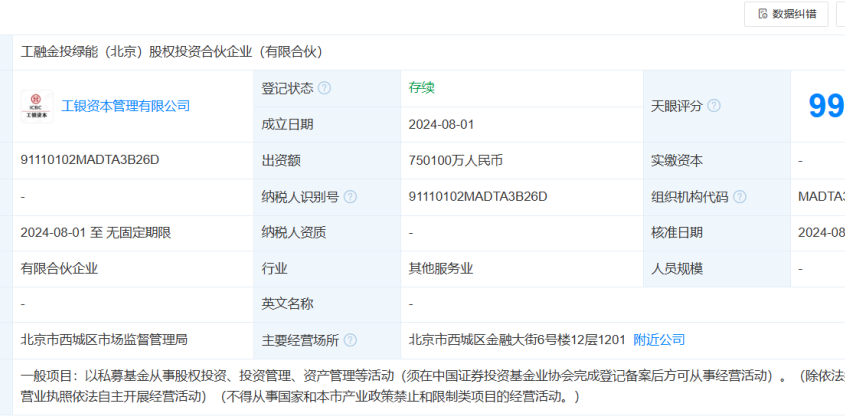Click the question mark next to 天眼评分

pos(714,106)
